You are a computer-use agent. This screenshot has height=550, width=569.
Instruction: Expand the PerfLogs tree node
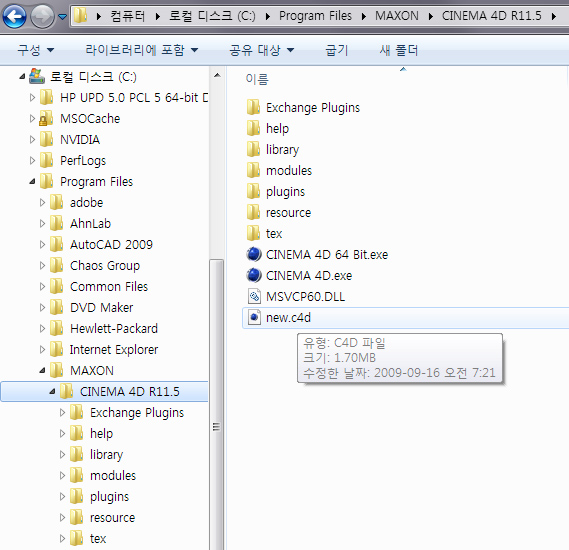click(x=32, y=161)
